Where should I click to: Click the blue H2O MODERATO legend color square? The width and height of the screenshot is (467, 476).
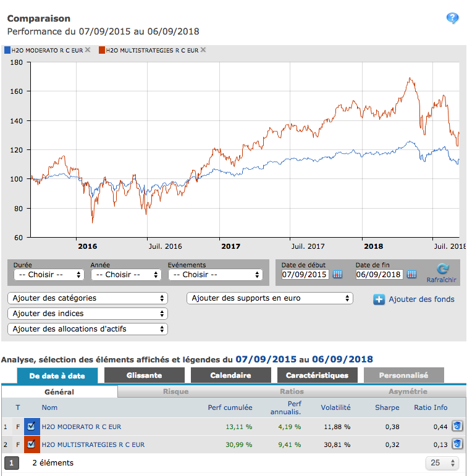click(6, 51)
